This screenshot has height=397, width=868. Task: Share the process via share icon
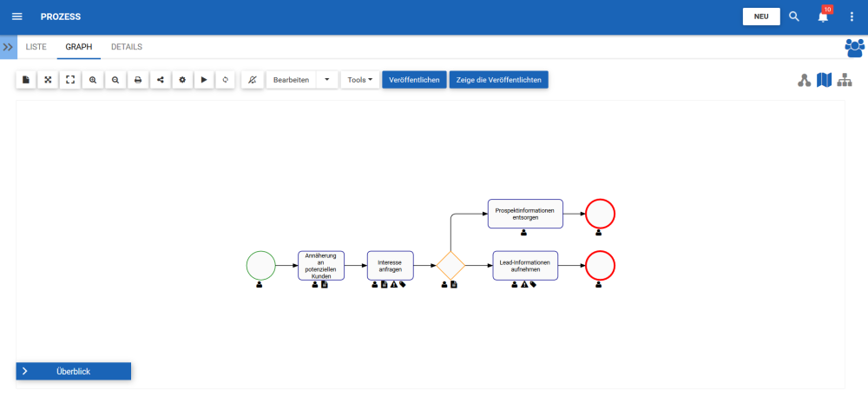click(160, 80)
